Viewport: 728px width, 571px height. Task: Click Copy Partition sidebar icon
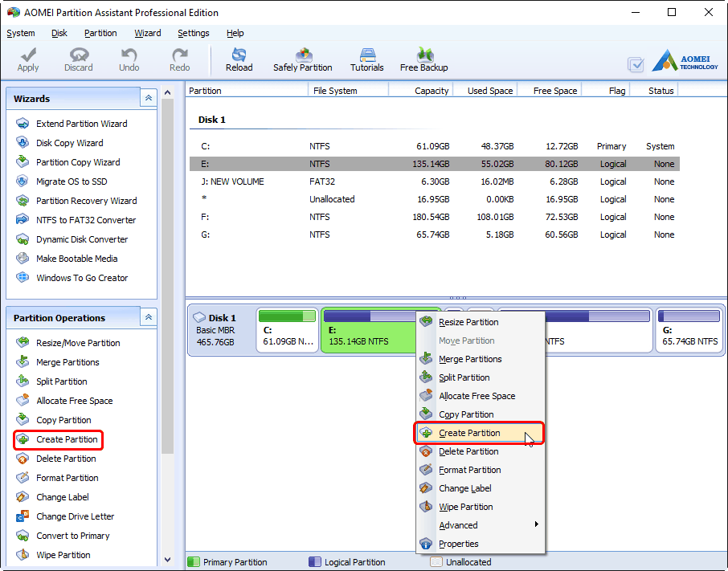coord(22,419)
